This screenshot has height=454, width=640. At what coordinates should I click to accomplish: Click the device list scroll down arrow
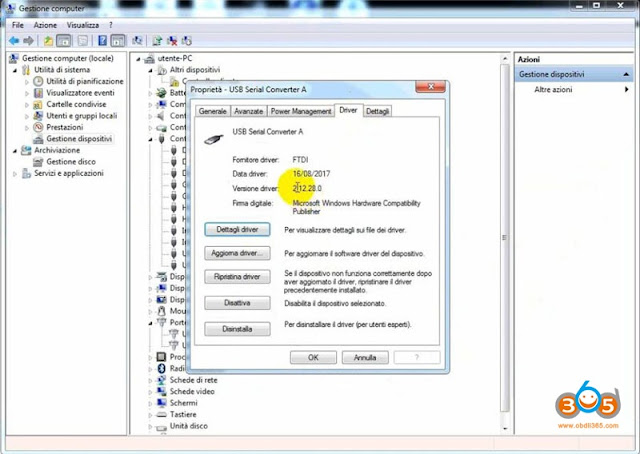pyautogui.click(x=505, y=428)
